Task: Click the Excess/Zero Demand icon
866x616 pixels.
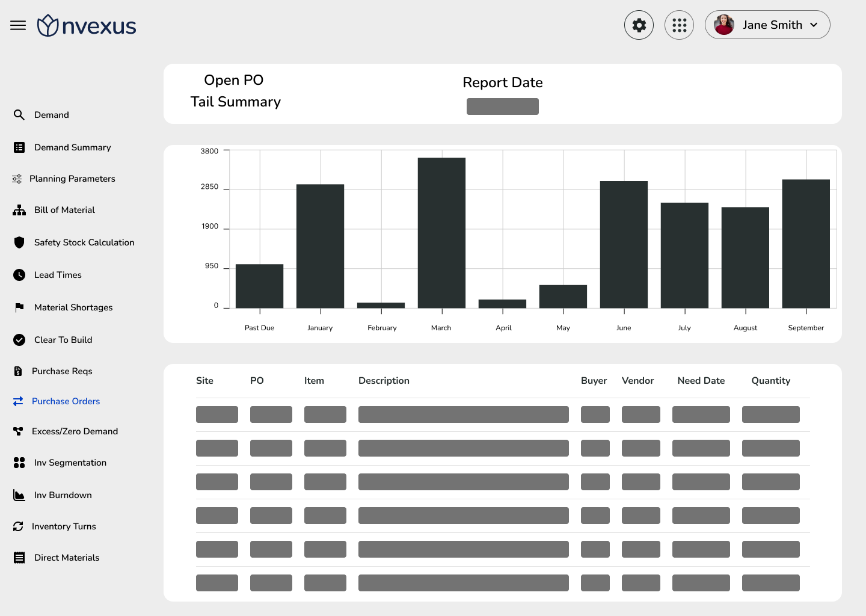Action: (x=18, y=431)
